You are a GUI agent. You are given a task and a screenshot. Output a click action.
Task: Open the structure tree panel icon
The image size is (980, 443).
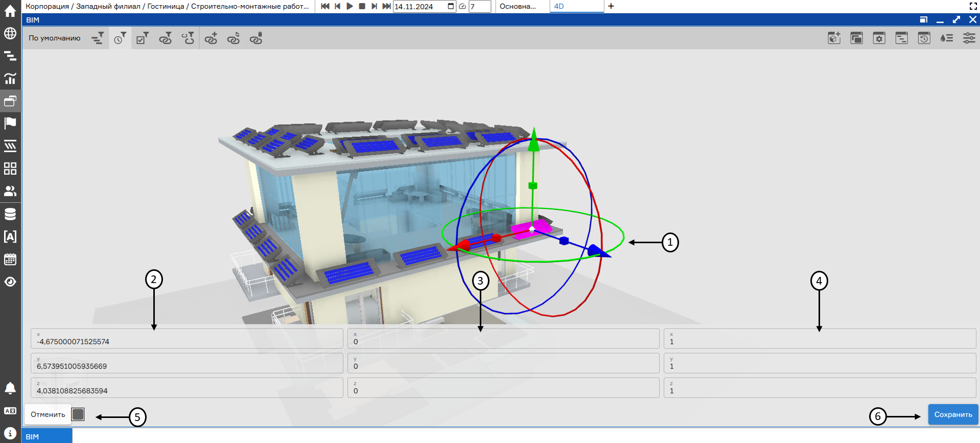pyautogui.click(x=902, y=38)
